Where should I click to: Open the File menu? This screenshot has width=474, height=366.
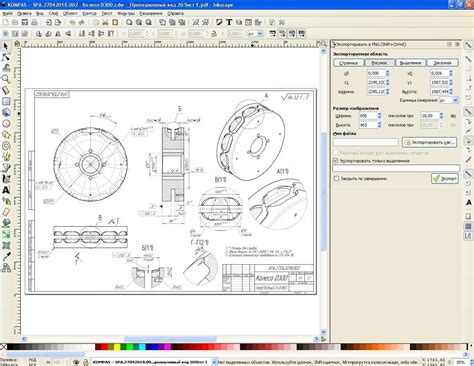pos(7,13)
